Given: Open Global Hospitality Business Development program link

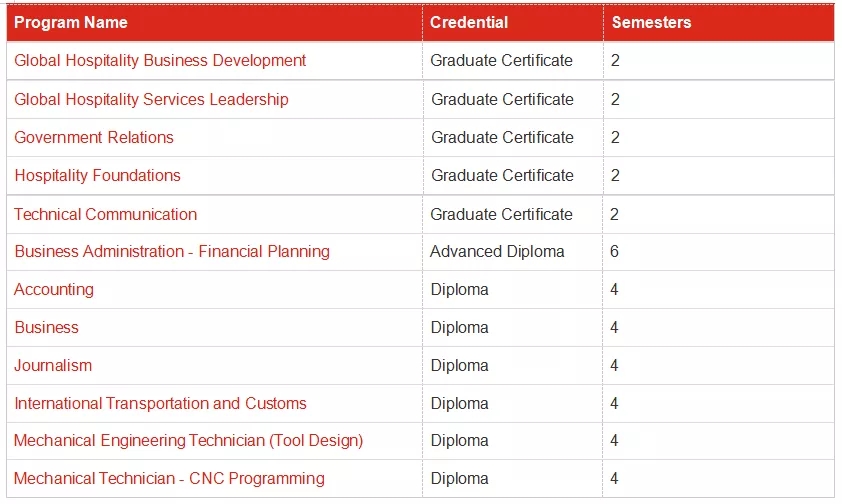Looking at the screenshot, I should click(x=160, y=60).
